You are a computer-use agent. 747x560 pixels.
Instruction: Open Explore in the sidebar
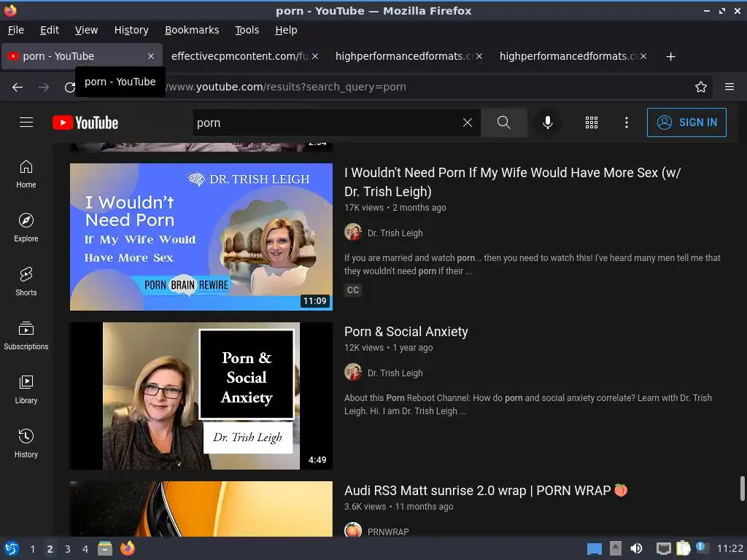coord(26,227)
